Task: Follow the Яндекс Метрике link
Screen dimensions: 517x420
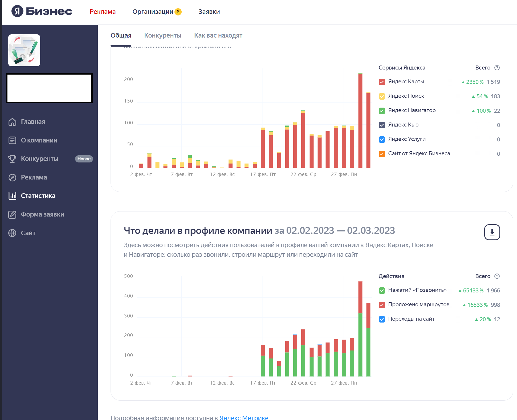Action: point(244,417)
